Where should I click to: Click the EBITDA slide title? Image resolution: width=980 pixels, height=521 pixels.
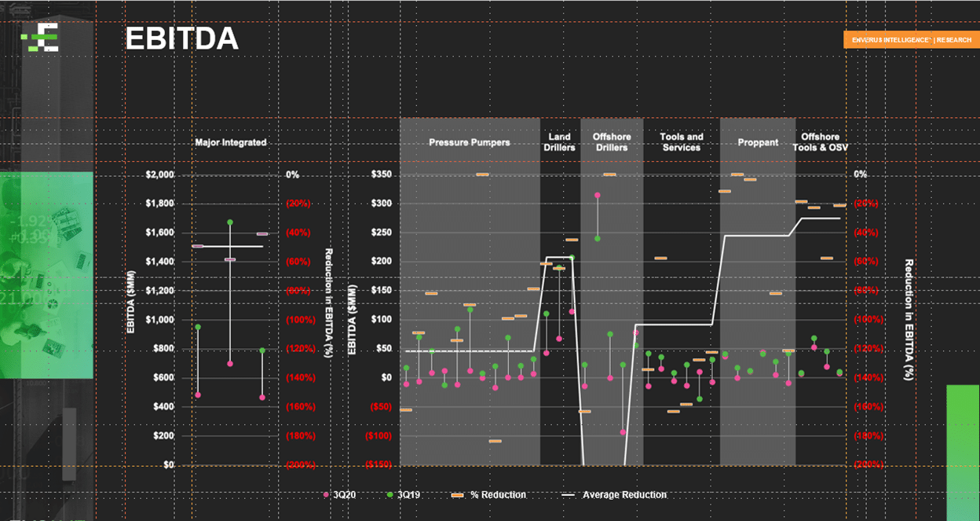click(x=181, y=39)
